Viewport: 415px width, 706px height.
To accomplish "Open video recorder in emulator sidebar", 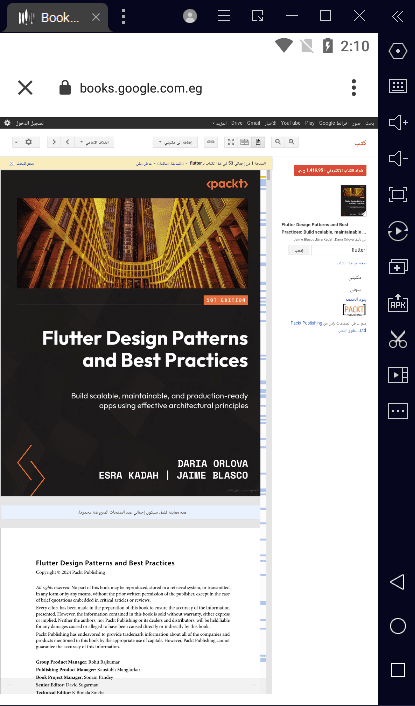I will [x=398, y=375].
